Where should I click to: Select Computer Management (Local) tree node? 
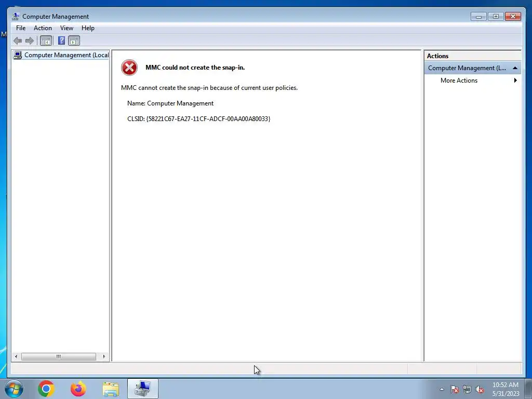point(61,55)
